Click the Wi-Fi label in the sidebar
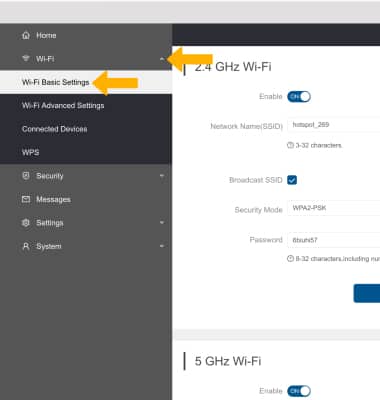 [45, 59]
